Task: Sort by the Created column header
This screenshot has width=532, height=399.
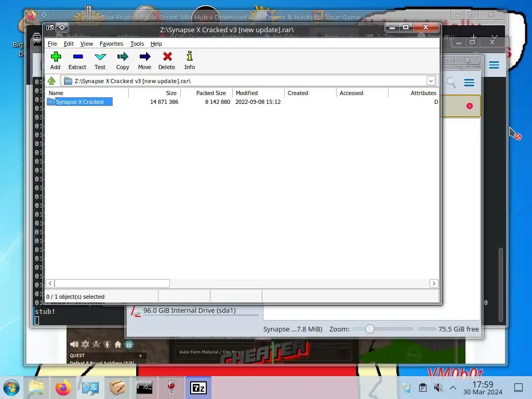Action: coord(310,93)
